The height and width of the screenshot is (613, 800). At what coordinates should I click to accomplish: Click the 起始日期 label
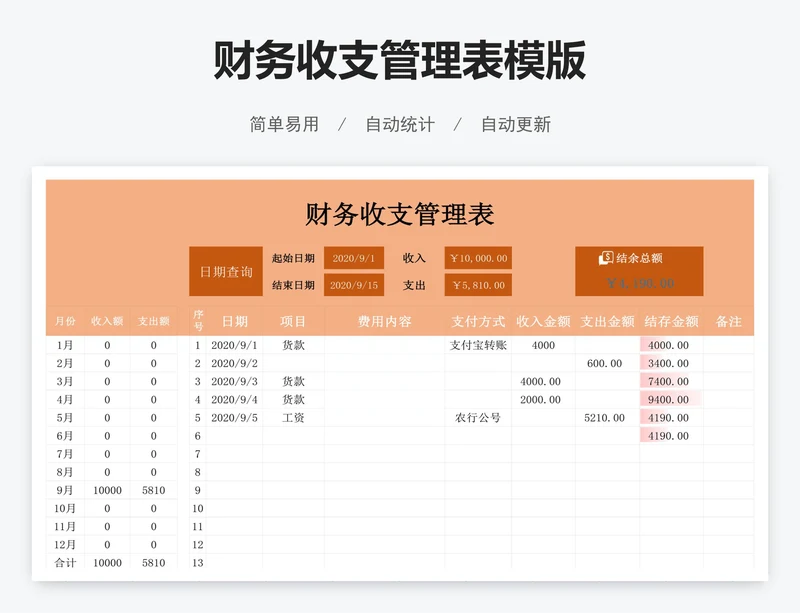click(x=293, y=258)
